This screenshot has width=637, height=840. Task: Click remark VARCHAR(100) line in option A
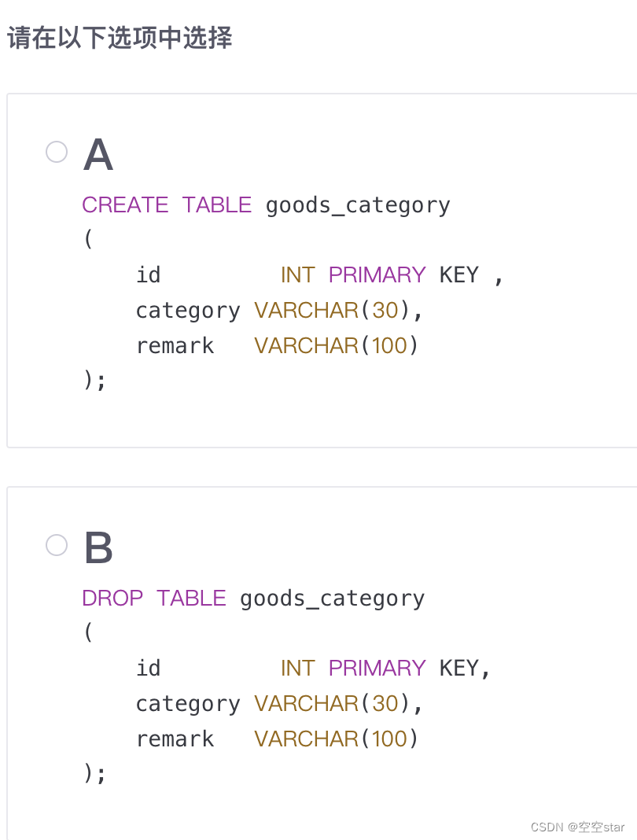click(277, 345)
